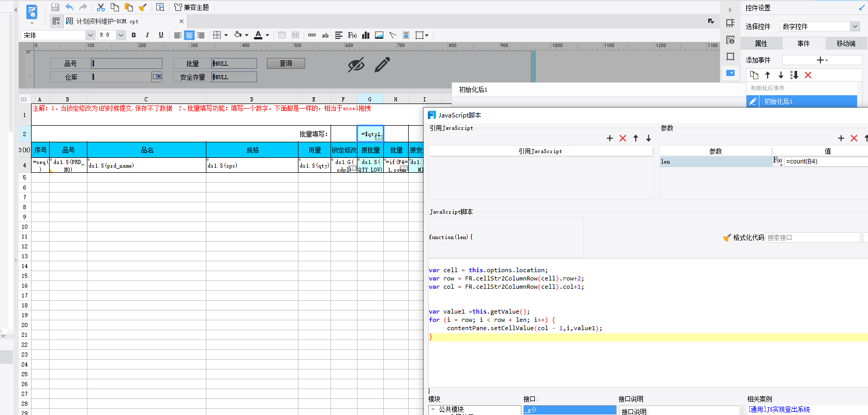Click the pencil edit icon in parameter pane
Screen dimensions: 868x415
[x=382, y=65]
